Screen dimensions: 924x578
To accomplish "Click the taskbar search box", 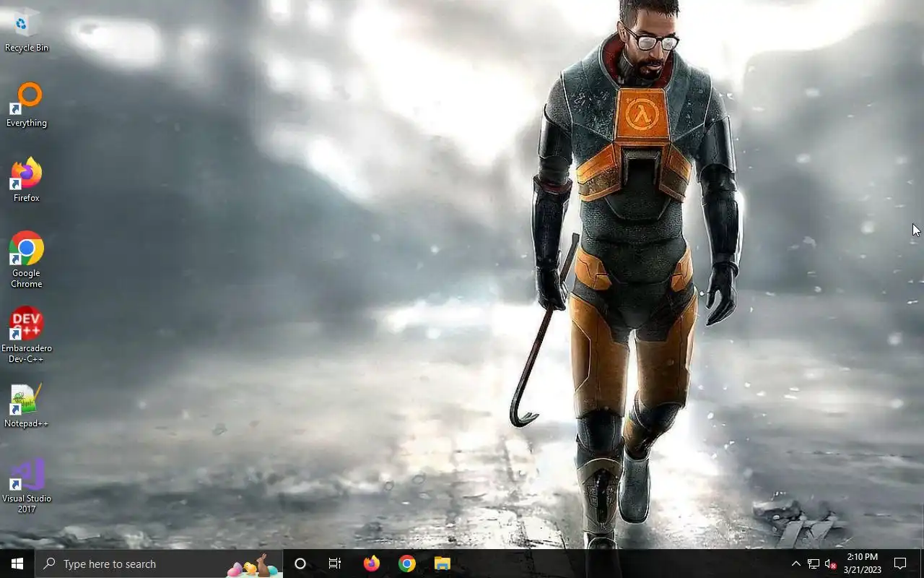I will click(159, 564).
